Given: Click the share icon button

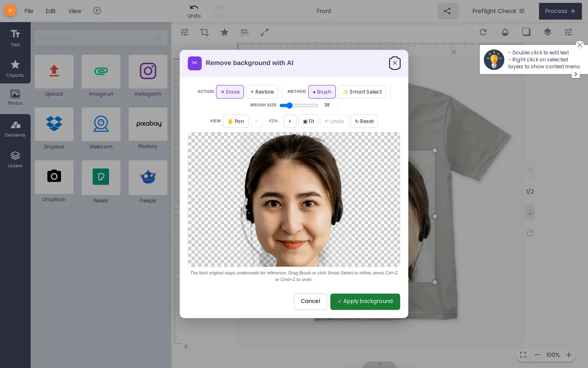Looking at the screenshot, I should pos(447,11).
